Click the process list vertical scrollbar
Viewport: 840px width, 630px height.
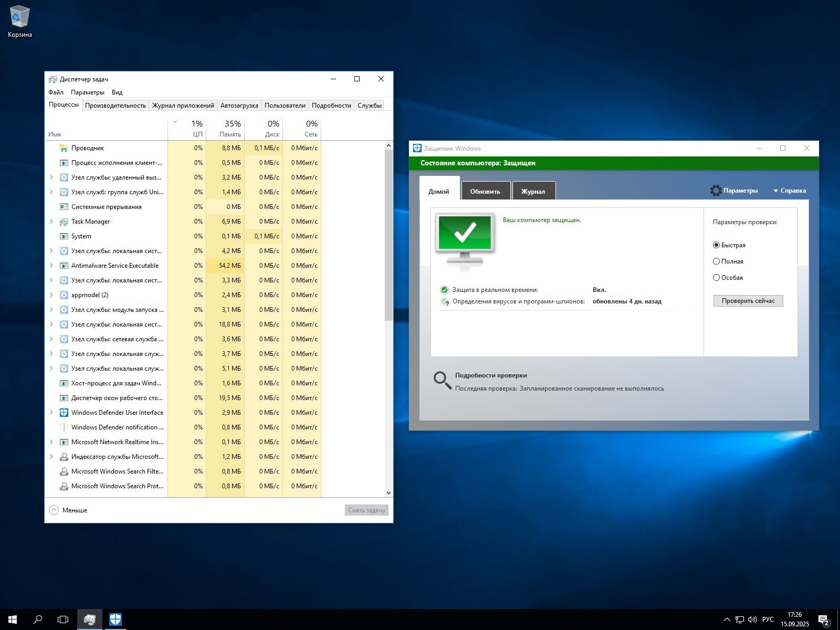click(388, 236)
